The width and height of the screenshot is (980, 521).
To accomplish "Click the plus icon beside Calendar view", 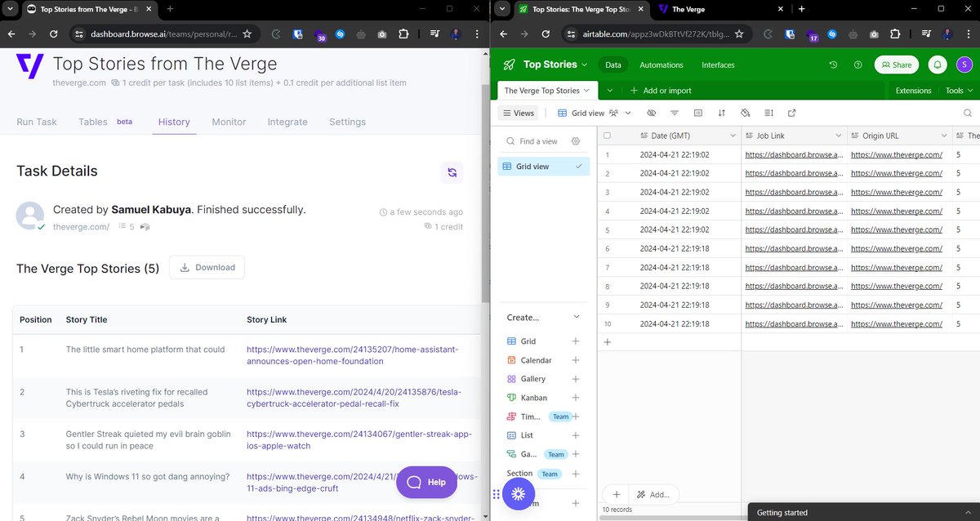I will click(576, 360).
